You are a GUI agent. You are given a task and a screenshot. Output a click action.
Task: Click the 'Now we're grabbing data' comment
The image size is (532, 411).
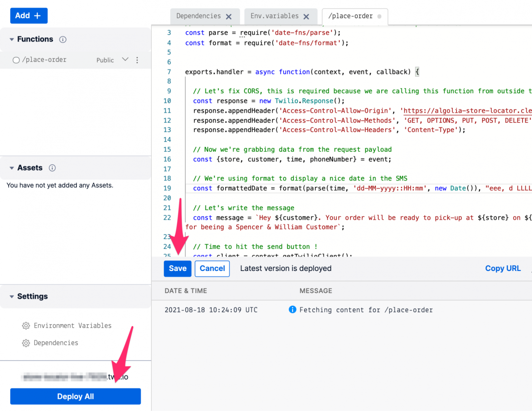pos(292,149)
